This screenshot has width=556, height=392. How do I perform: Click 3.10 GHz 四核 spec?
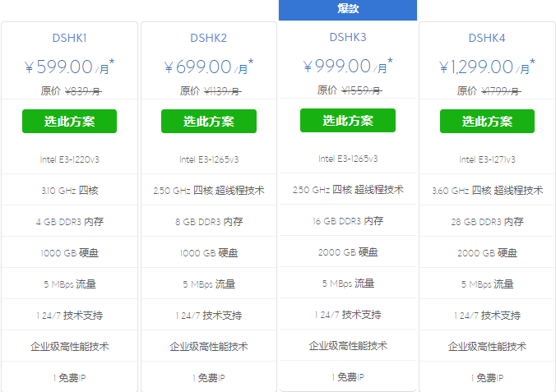69,191
